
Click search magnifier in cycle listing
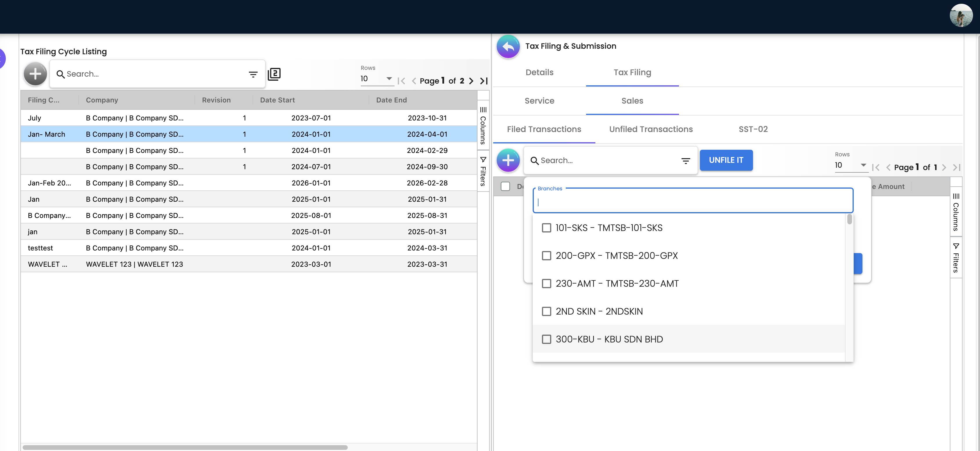[60, 74]
